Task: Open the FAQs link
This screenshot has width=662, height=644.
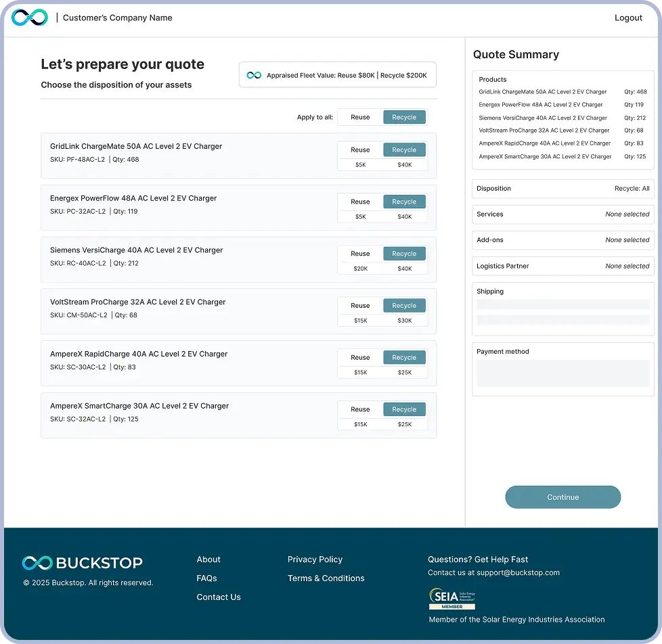Action: pyautogui.click(x=206, y=578)
